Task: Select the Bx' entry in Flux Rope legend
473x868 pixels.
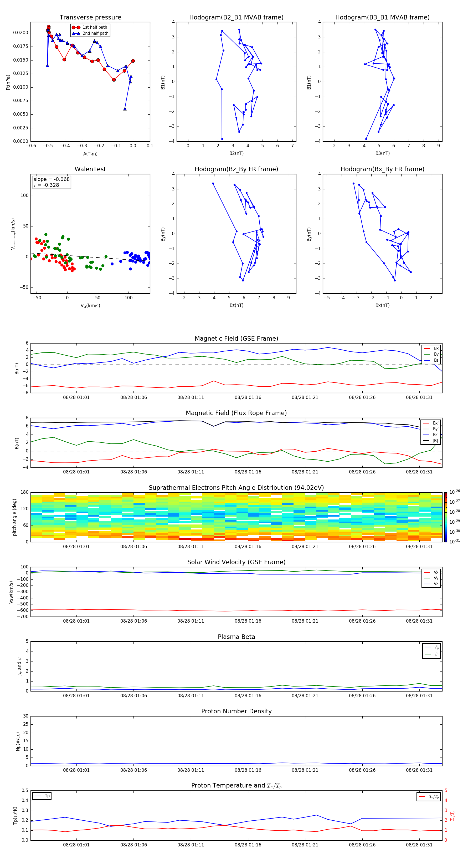Action: (431, 423)
